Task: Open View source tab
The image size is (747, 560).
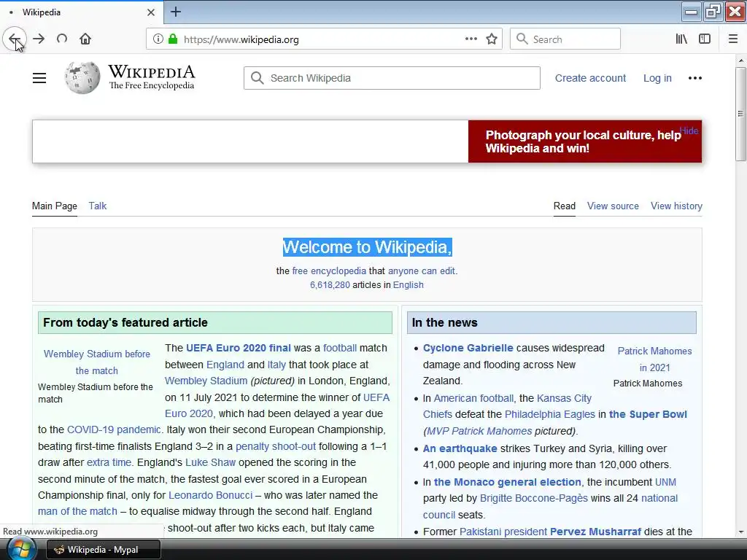Action: (613, 206)
